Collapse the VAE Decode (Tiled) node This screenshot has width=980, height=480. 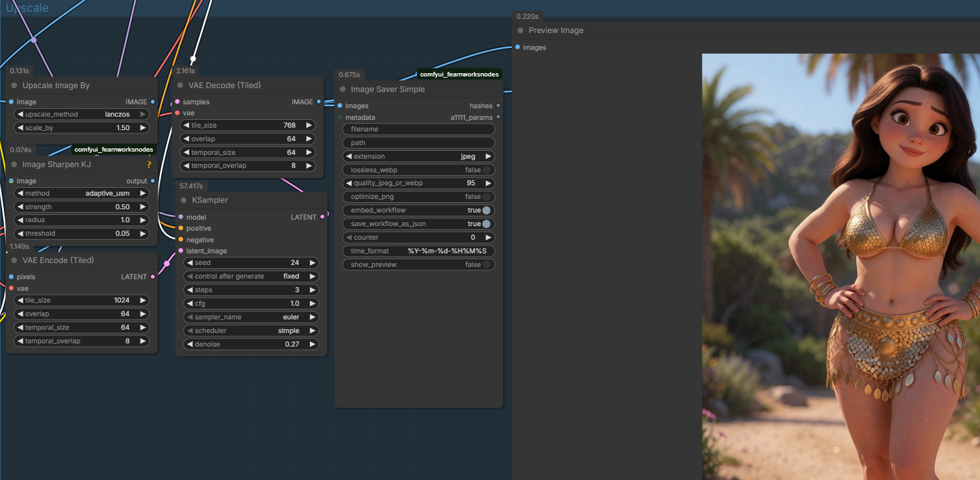(x=181, y=86)
